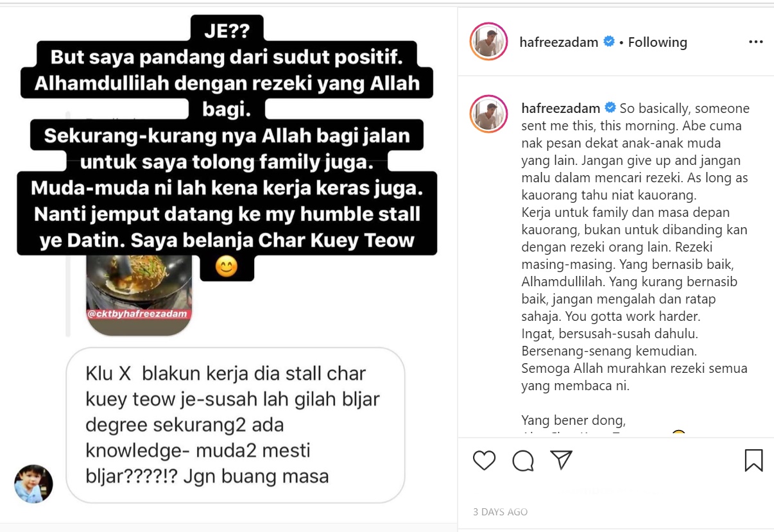Toggle the Following button
This screenshot has width=774, height=532.
[x=657, y=42]
